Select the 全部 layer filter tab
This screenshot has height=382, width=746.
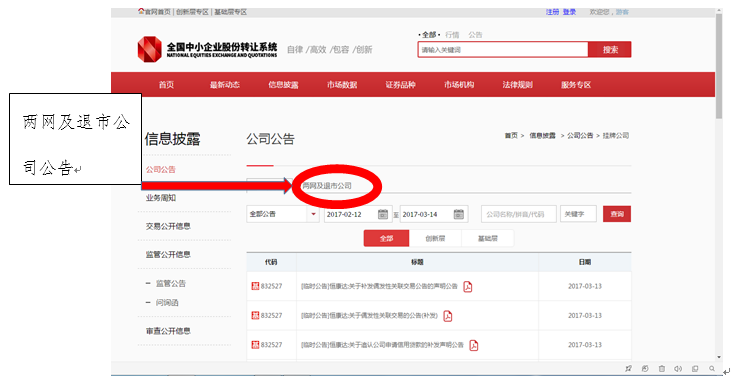(386, 238)
